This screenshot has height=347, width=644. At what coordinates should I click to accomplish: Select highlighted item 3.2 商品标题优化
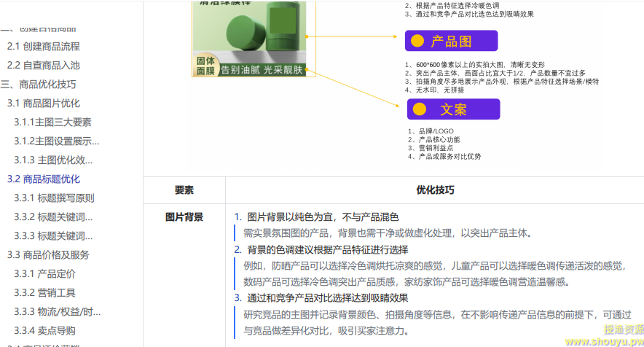tap(44, 179)
